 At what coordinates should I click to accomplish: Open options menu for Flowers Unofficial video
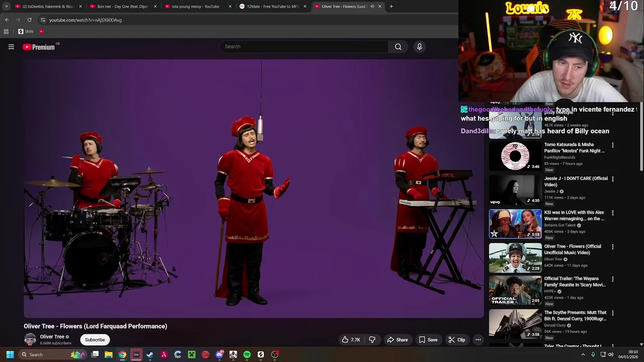tap(612, 247)
